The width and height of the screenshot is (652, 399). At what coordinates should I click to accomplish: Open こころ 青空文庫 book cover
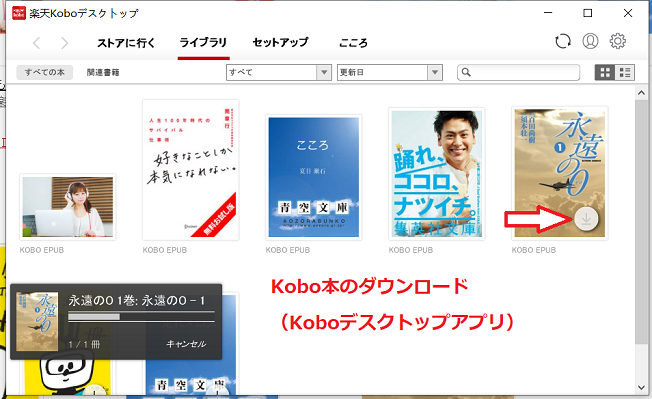tap(314, 177)
